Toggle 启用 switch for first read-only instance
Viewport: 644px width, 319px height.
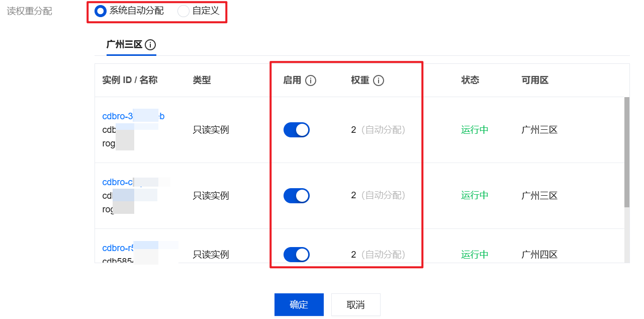coord(297,130)
